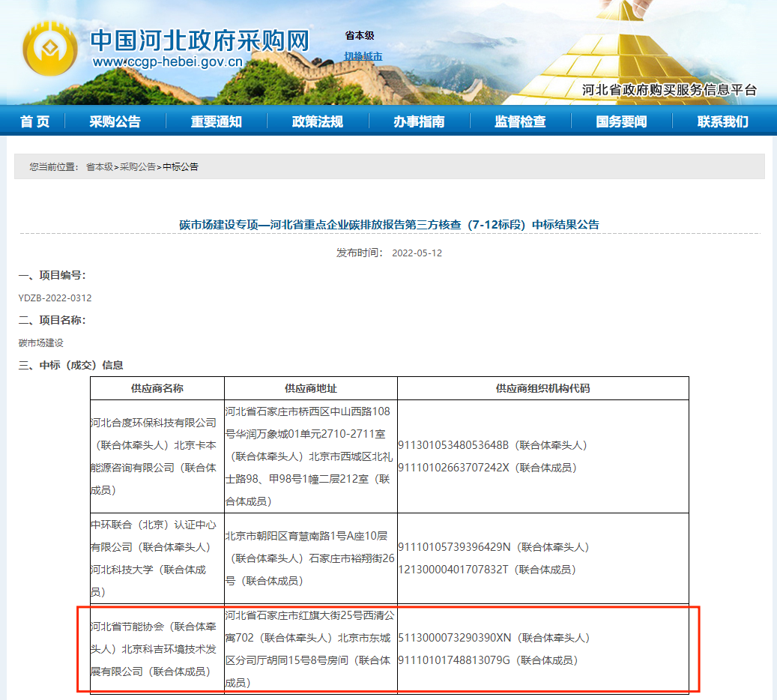Click the 联系我们 (Contact Us) menu item
The height and width of the screenshot is (700, 777).
coord(722,120)
